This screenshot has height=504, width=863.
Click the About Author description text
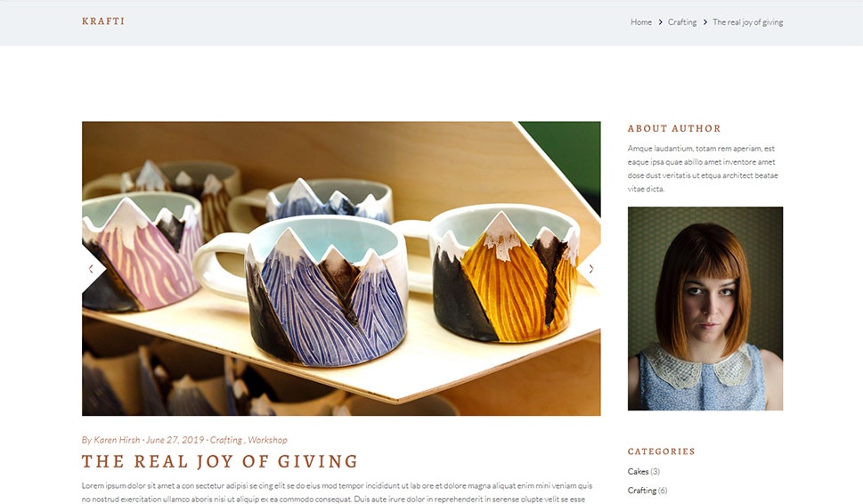click(x=703, y=168)
